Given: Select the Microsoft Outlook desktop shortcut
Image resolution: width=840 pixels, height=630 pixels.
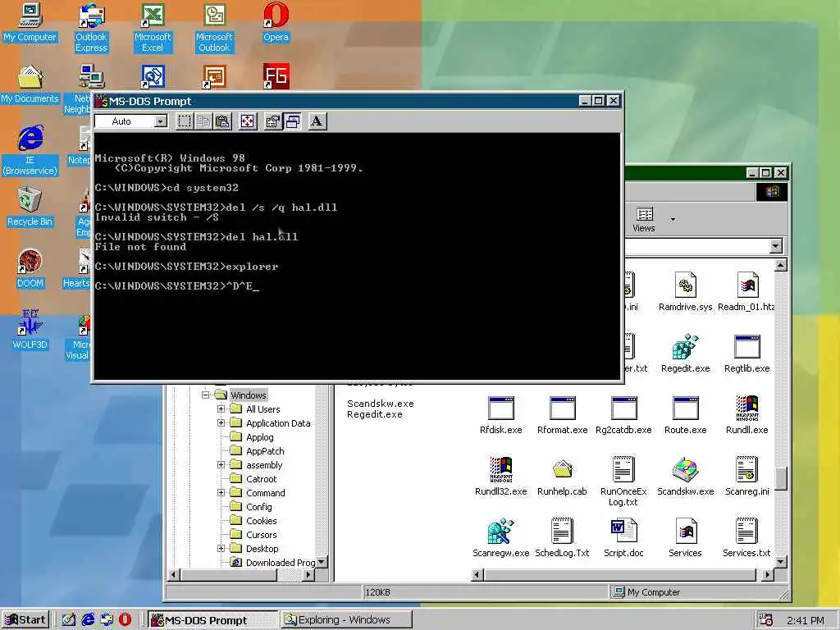Looking at the screenshot, I should 214,27.
